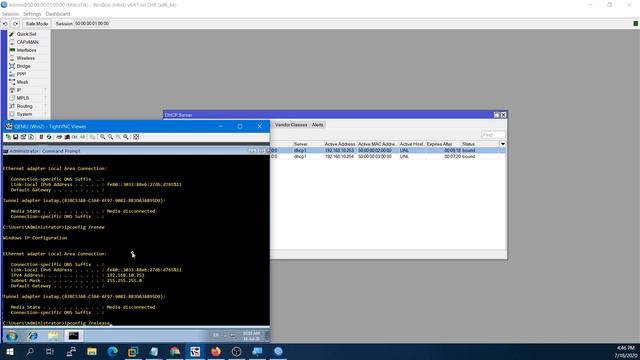Click Zoom out icon in TightVNC toolbar
Viewport: 640px width, 360px height.
point(110,137)
